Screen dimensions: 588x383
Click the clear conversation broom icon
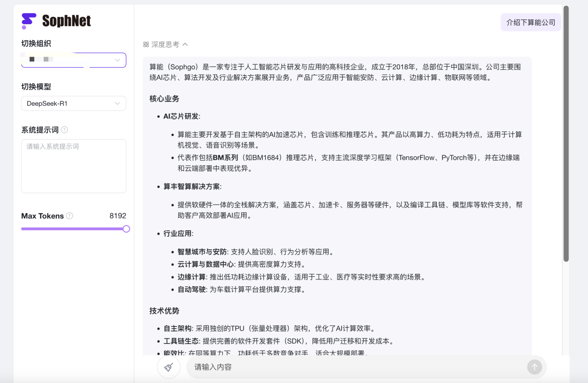(x=169, y=367)
